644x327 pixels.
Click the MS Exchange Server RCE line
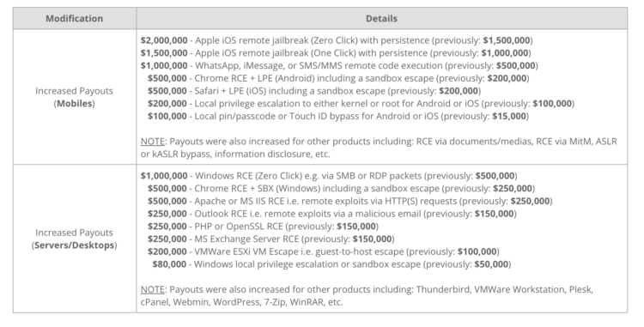pos(271,239)
